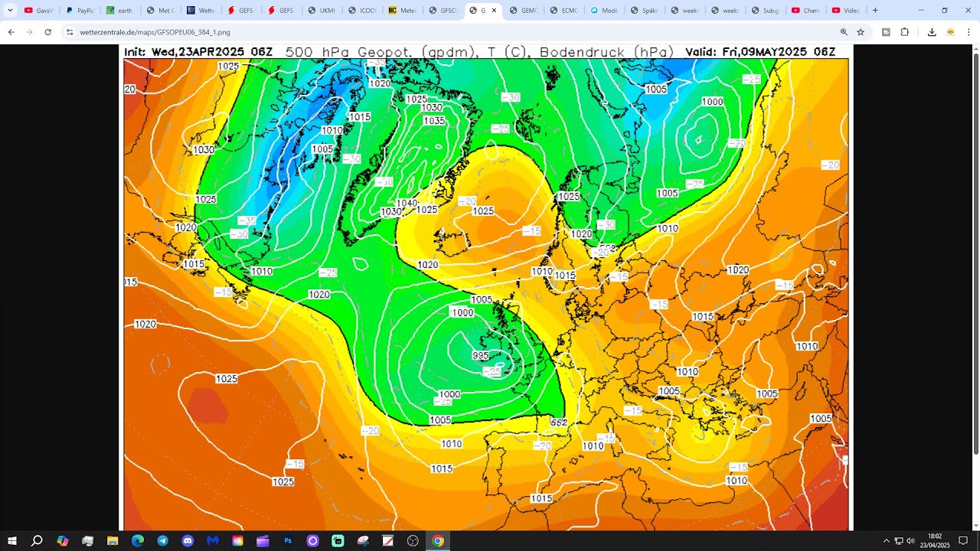Image resolution: width=980 pixels, height=551 pixels.
Task: Open OBS Studio from the taskbar
Action: (x=413, y=541)
